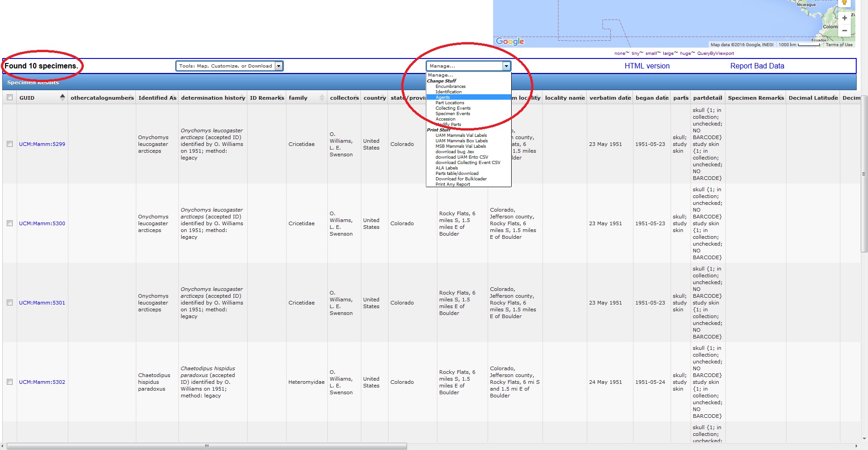
Task: Set map size to none
Action: (x=620, y=53)
